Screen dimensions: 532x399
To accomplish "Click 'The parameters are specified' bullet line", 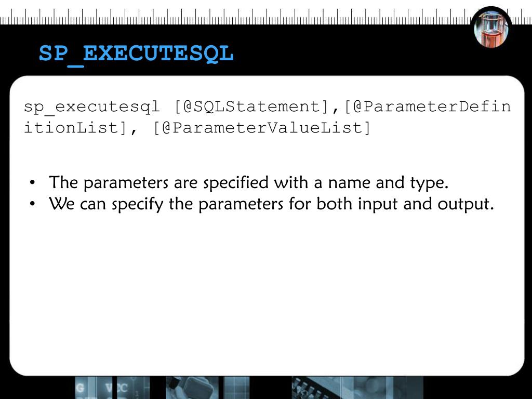I will [x=249, y=182].
